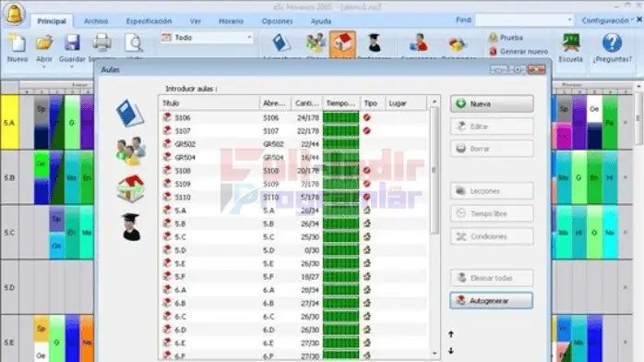Open file with the Abrir folder icon
This screenshot has height=362, width=644.
click(44, 42)
